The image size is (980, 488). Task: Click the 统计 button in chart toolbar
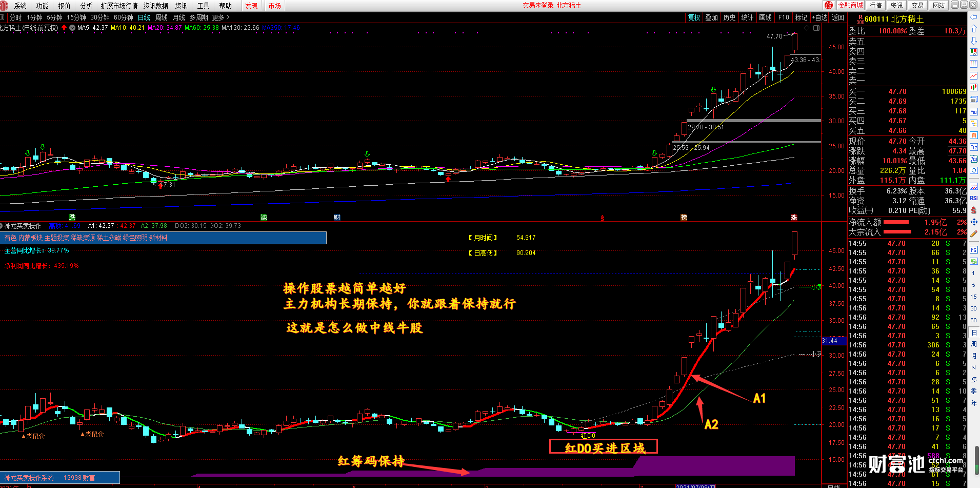click(x=747, y=17)
